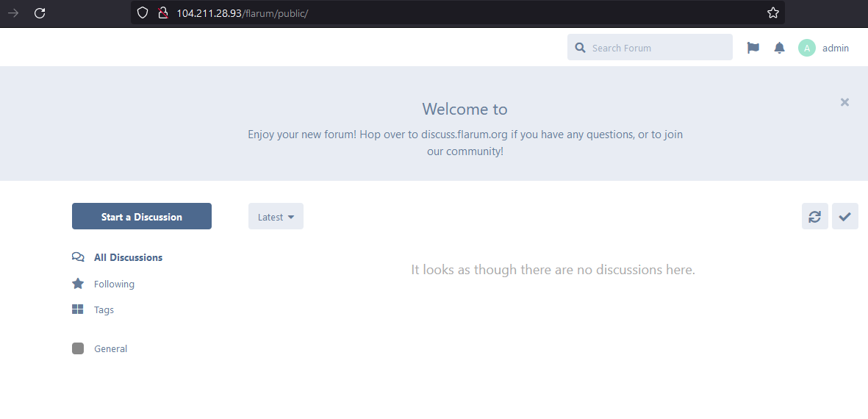Click the admin avatar circle
The image size is (868, 419).
click(806, 48)
